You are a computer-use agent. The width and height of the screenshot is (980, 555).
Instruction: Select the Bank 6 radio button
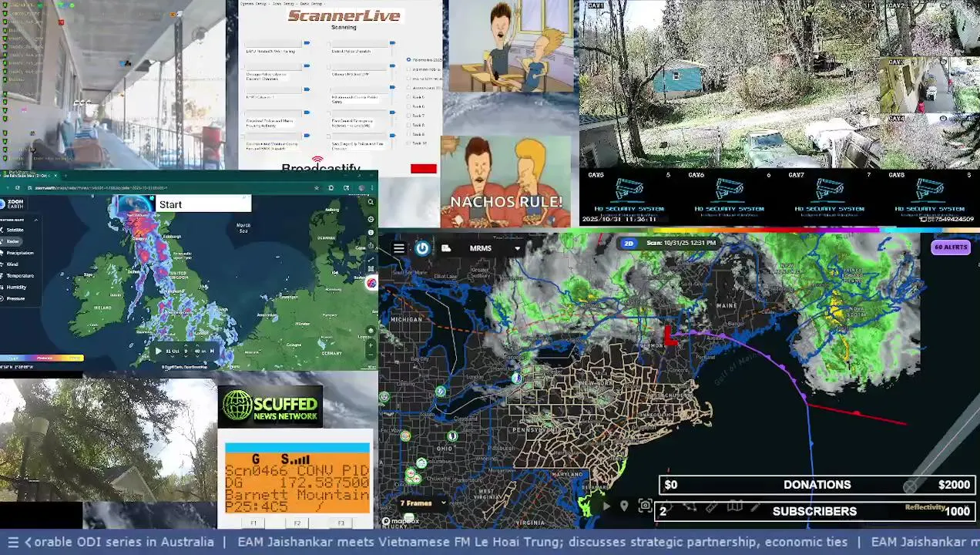coord(409,106)
